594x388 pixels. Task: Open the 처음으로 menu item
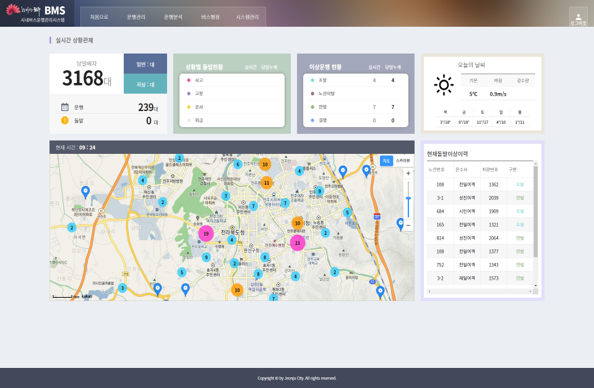(x=99, y=17)
